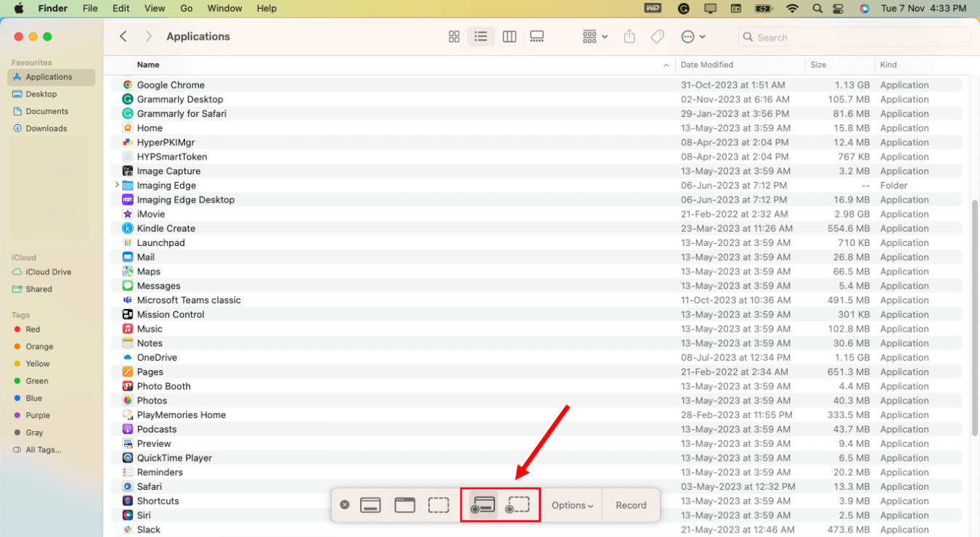Click the Edit Tags toolbar icon
The width and height of the screenshot is (980, 537).
(x=657, y=36)
